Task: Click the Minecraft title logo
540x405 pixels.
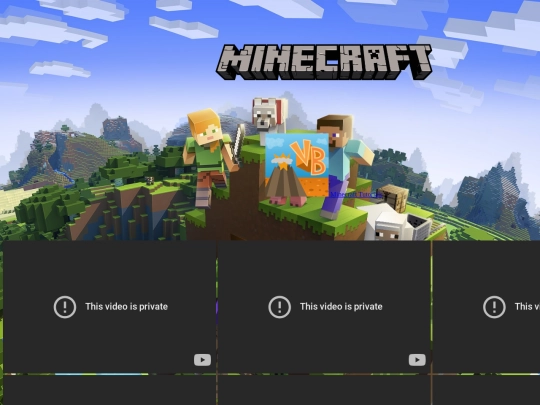Action: (x=324, y=62)
